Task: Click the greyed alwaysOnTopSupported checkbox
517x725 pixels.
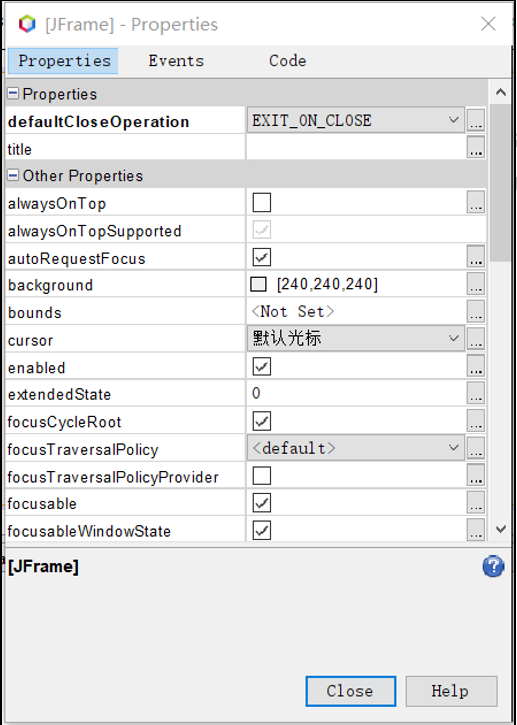Action: coord(262,230)
